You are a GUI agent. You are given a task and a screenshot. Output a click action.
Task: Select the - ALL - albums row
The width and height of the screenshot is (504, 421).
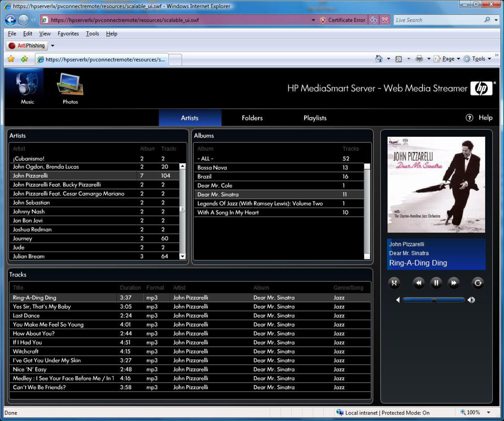click(x=279, y=159)
